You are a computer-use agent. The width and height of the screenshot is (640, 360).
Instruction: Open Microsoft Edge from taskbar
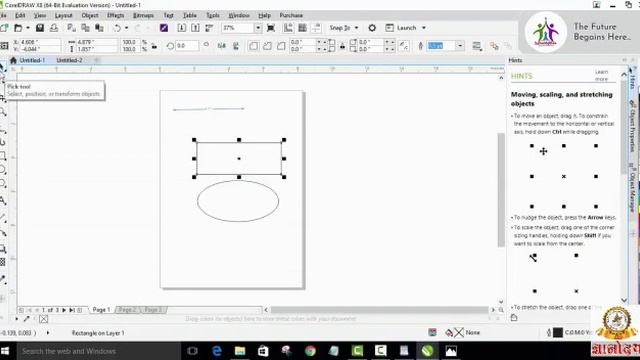coord(216,351)
